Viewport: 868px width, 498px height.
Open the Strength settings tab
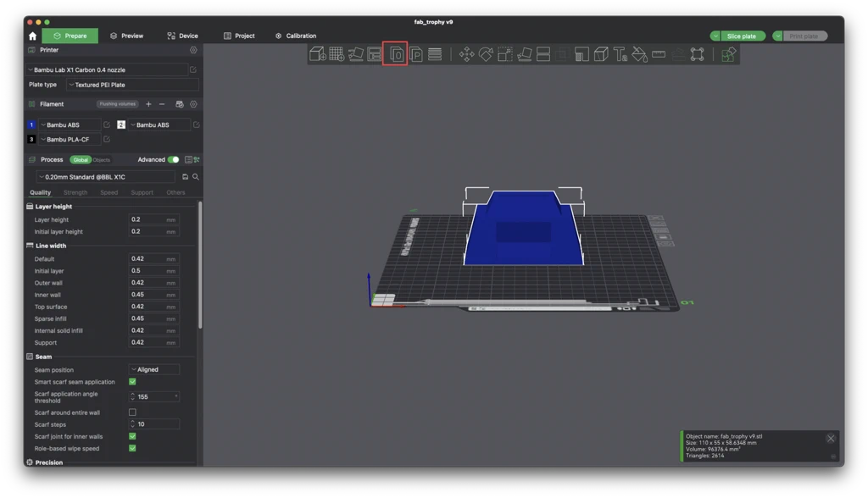click(x=75, y=192)
